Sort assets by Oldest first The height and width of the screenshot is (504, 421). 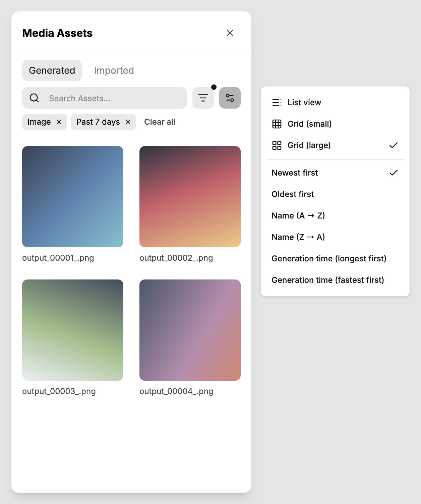coord(335,194)
